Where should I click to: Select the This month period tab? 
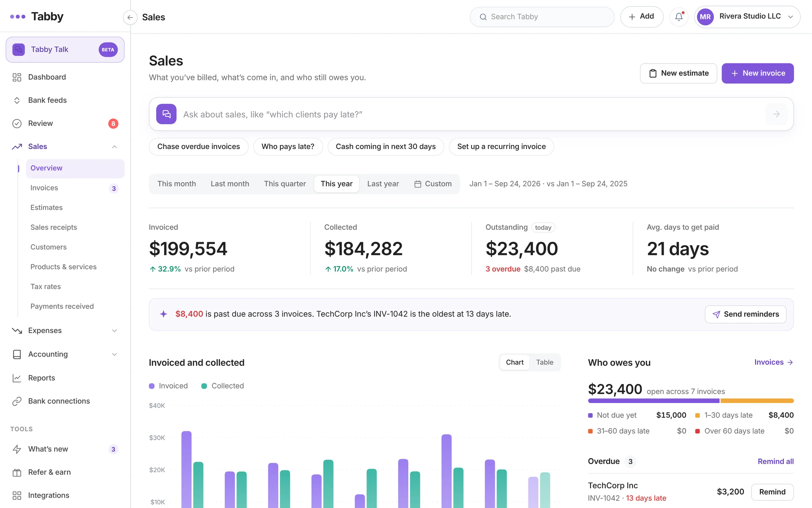[x=176, y=184]
